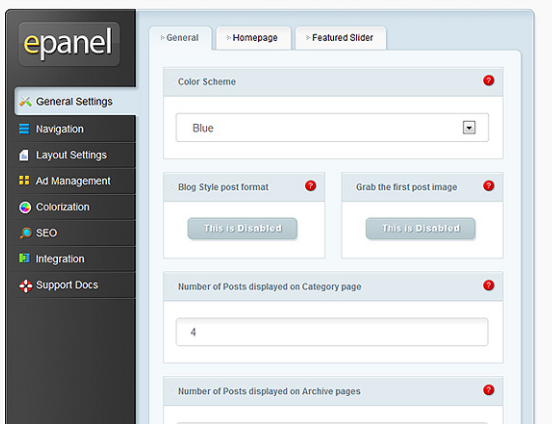Click the Integration green icon

coord(24,258)
